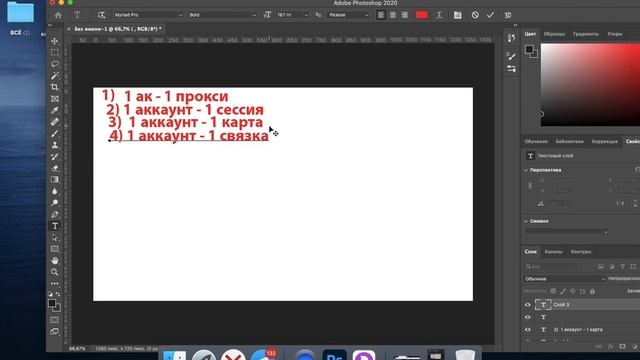Select the Eyedropper tool
This screenshot has height=360, width=640.
pos(54,110)
